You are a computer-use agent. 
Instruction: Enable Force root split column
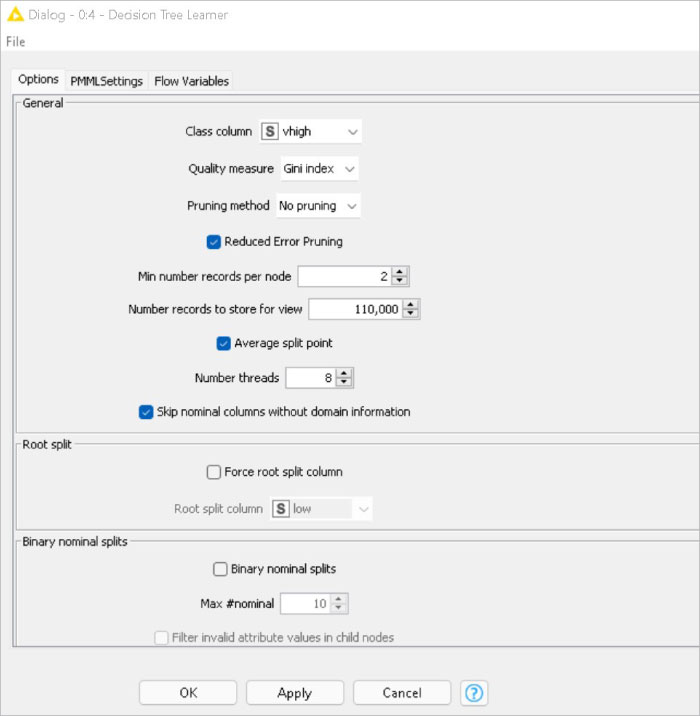(214, 472)
